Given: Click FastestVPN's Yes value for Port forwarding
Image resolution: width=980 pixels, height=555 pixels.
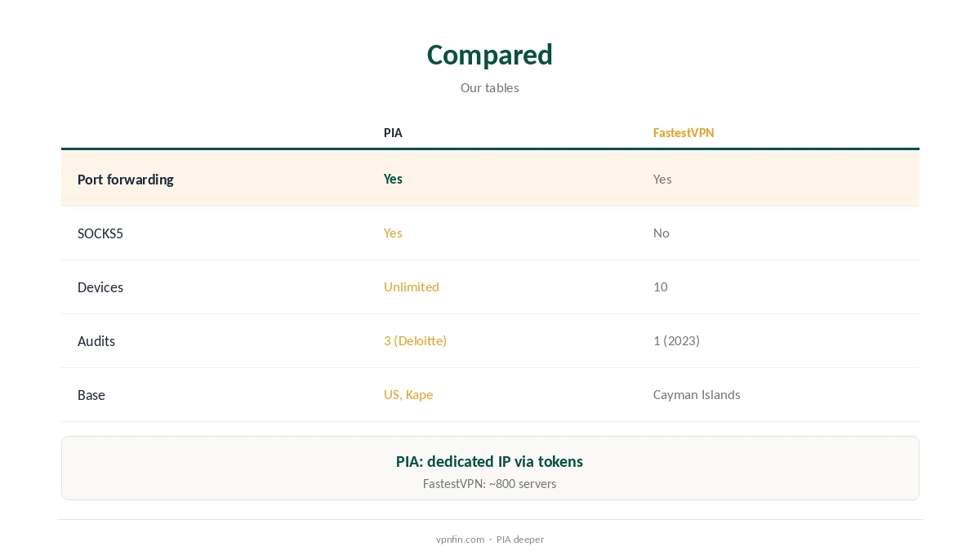Looking at the screenshot, I should (x=662, y=179).
